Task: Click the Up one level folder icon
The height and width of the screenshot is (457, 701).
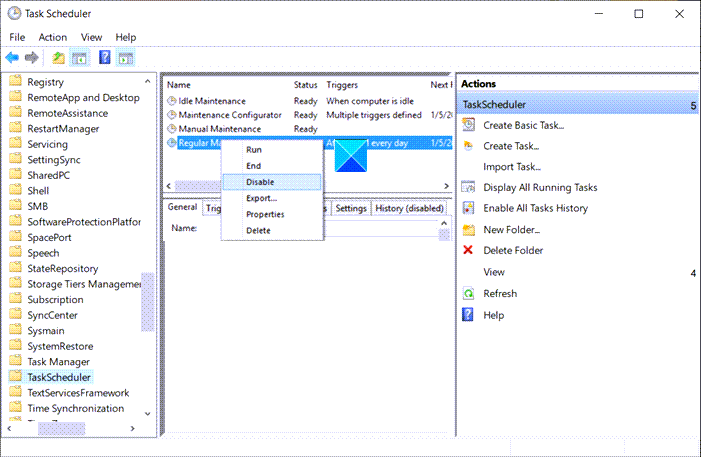Action: point(59,57)
